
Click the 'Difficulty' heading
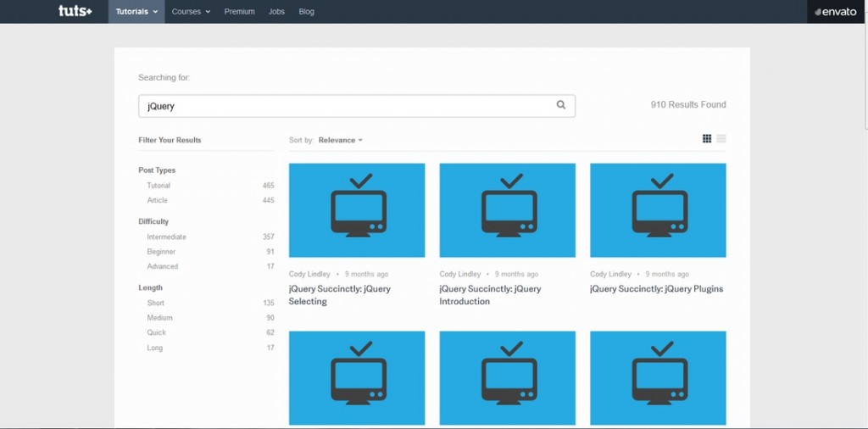153,221
